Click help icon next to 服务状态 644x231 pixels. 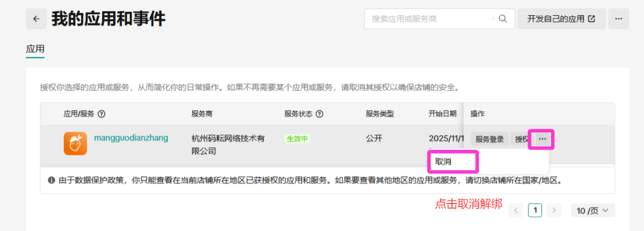[320, 114]
